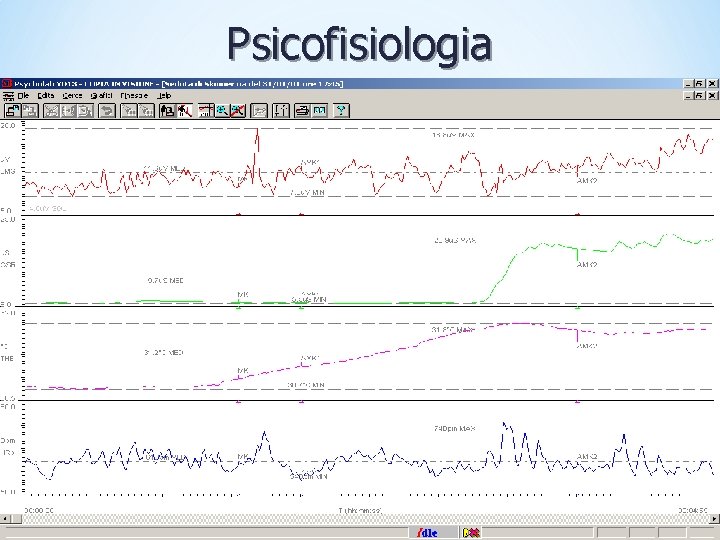720x540 pixels.
Task: Click the printer toolbar icon
Action: click(x=302, y=111)
